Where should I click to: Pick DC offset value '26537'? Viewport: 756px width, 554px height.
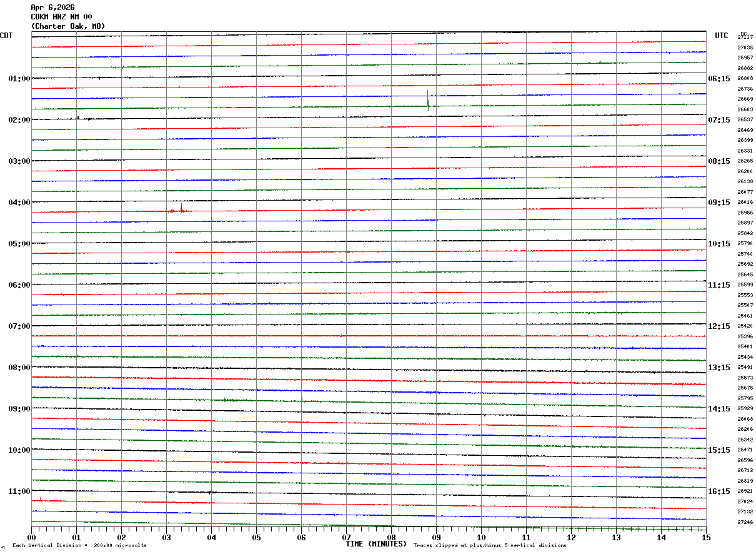(x=745, y=119)
